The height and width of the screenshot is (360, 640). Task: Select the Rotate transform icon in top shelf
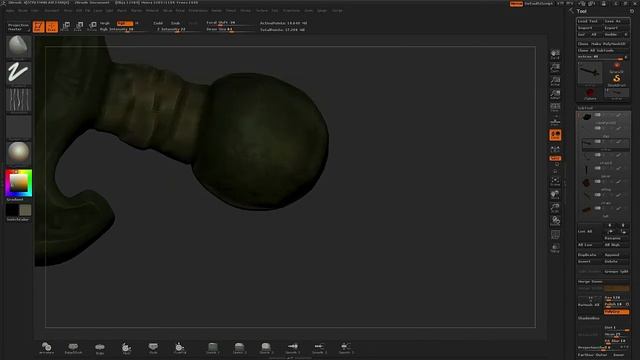coord(93,27)
